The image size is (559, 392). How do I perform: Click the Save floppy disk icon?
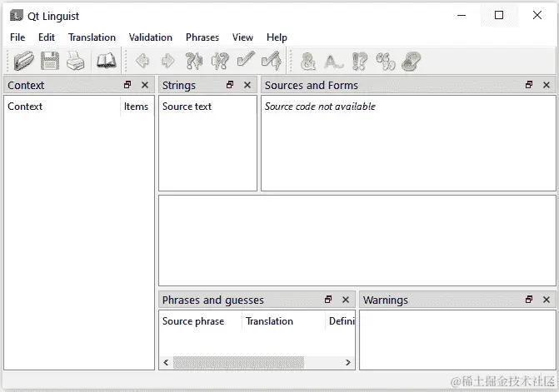point(50,61)
